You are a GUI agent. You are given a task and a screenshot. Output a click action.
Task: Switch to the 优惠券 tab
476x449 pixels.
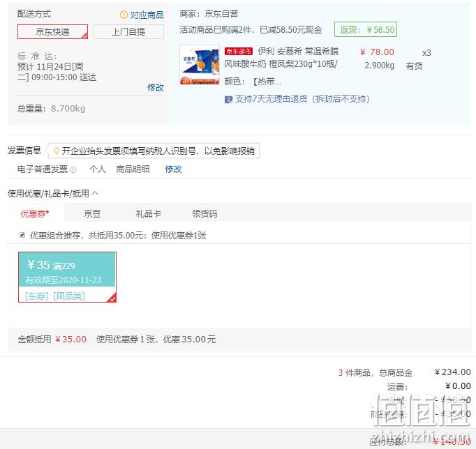[35, 214]
